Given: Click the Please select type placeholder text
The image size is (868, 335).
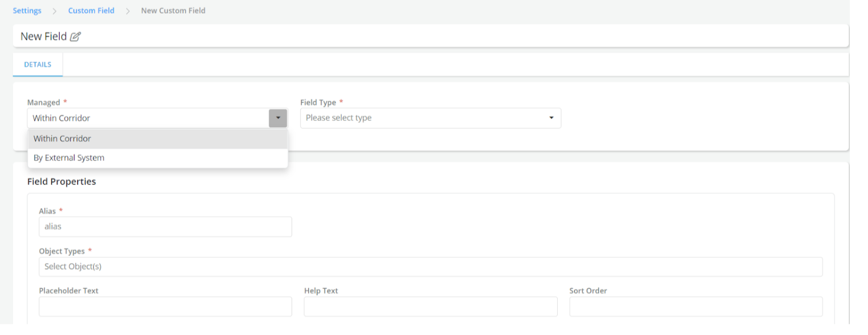Looking at the screenshot, I should click(339, 118).
